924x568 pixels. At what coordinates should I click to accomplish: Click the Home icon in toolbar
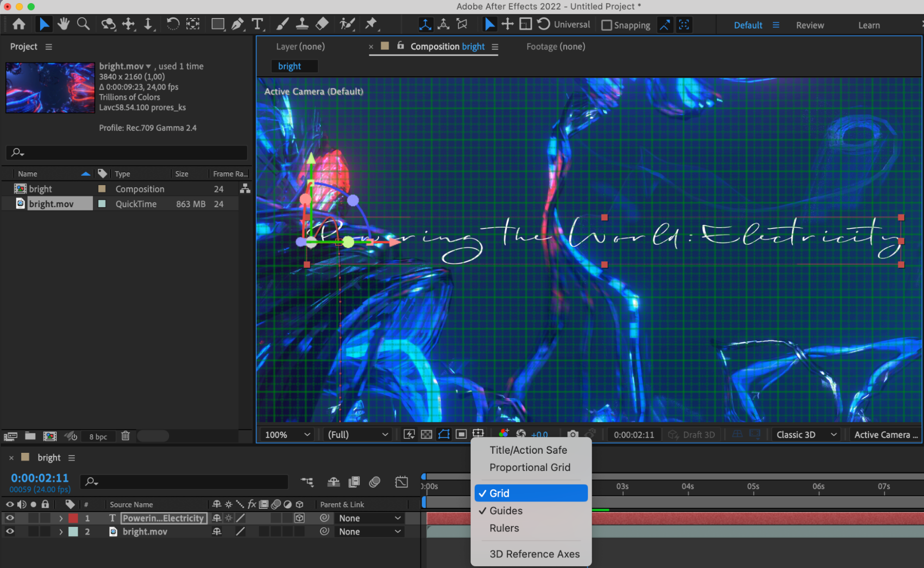tap(19, 24)
